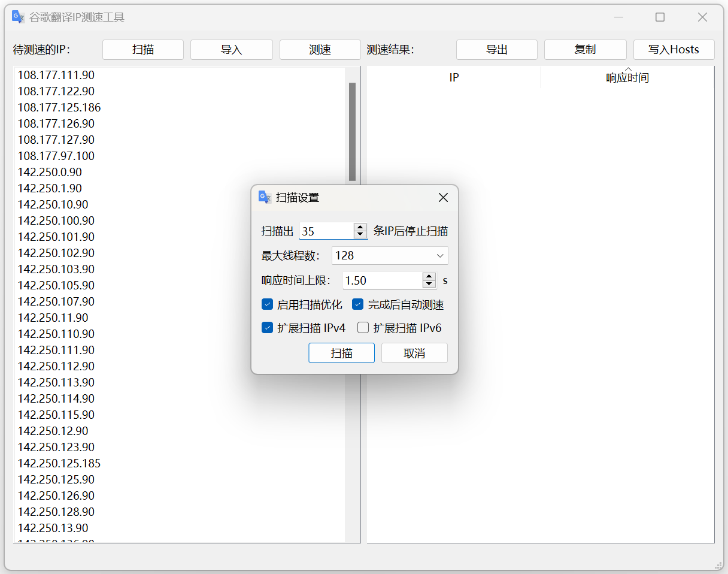Select IP 142.250.114.90 in the list
The image size is (728, 574).
56,398
